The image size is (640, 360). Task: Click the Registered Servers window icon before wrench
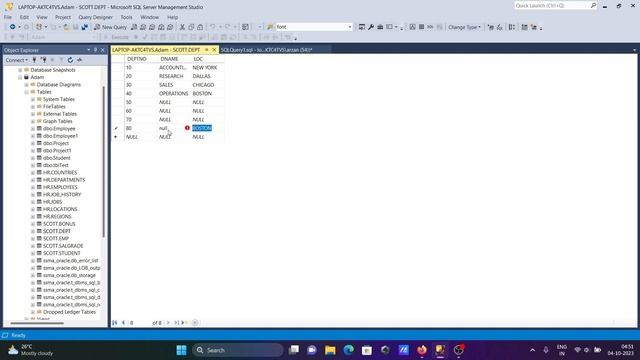tap(362, 27)
